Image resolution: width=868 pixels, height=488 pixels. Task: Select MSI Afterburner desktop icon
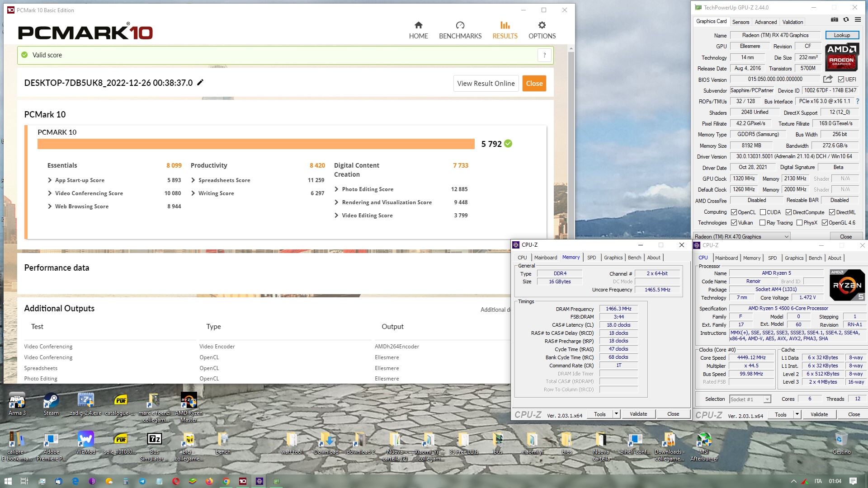[704, 446]
